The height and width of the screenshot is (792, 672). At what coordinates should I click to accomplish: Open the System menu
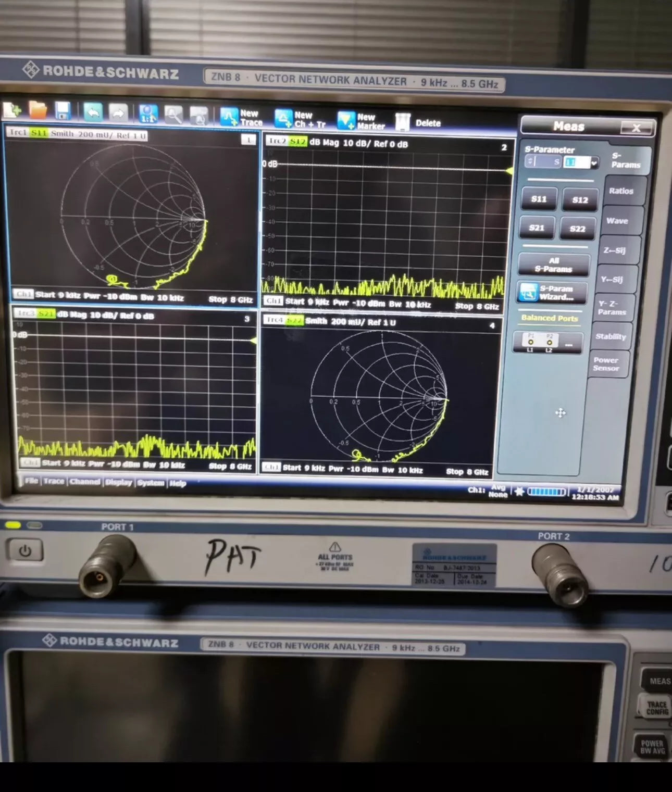[151, 483]
